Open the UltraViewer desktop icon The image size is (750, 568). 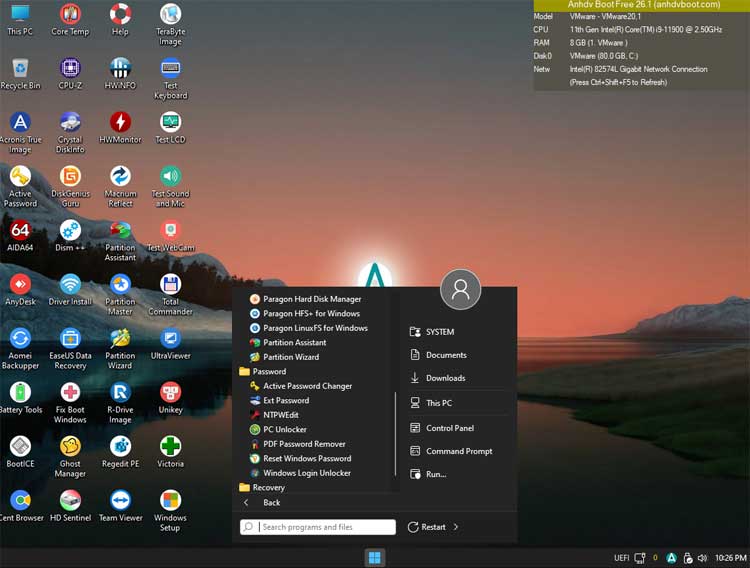[170, 344]
